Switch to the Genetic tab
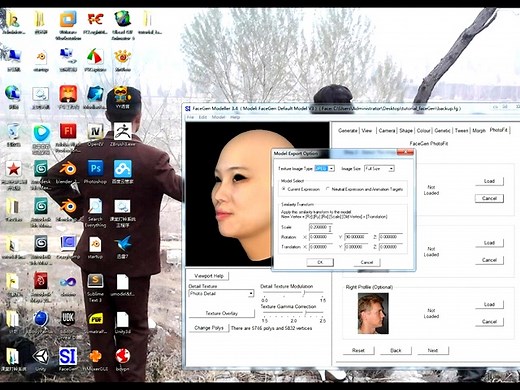 [x=442, y=131]
